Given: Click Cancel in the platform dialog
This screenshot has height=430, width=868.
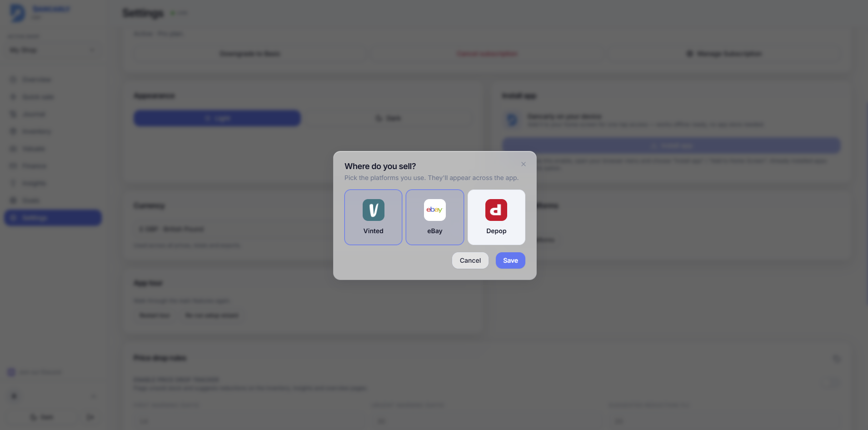Looking at the screenshot, I should pos(470,260).
